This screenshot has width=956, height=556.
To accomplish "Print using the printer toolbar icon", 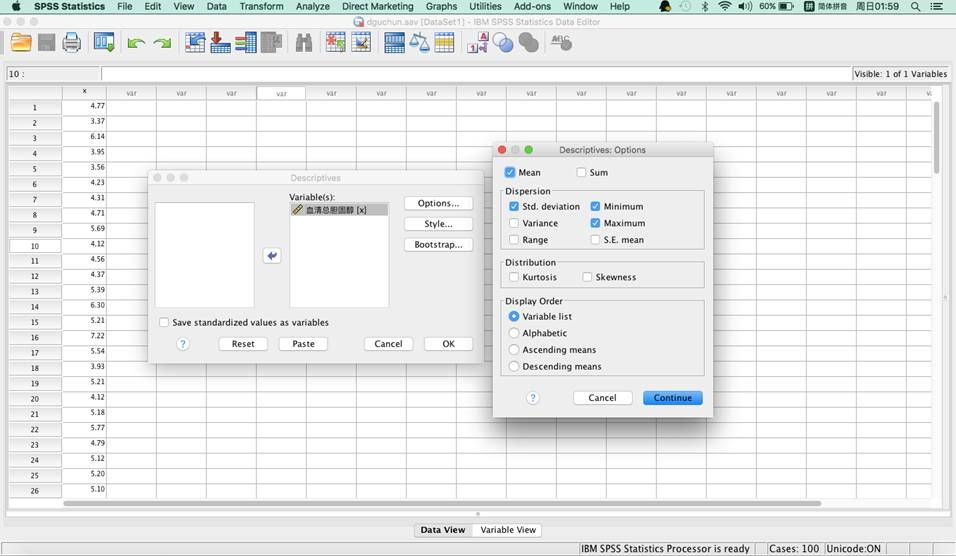I will point(72,43).
